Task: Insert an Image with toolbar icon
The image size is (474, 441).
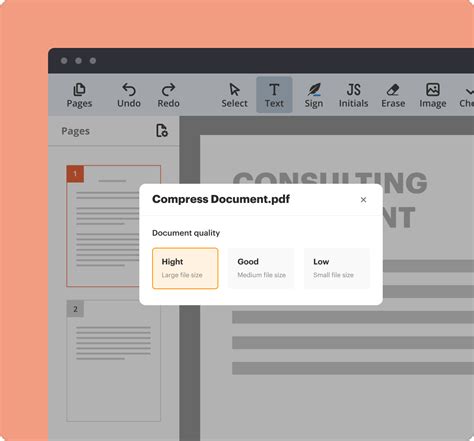Action: 433,95
